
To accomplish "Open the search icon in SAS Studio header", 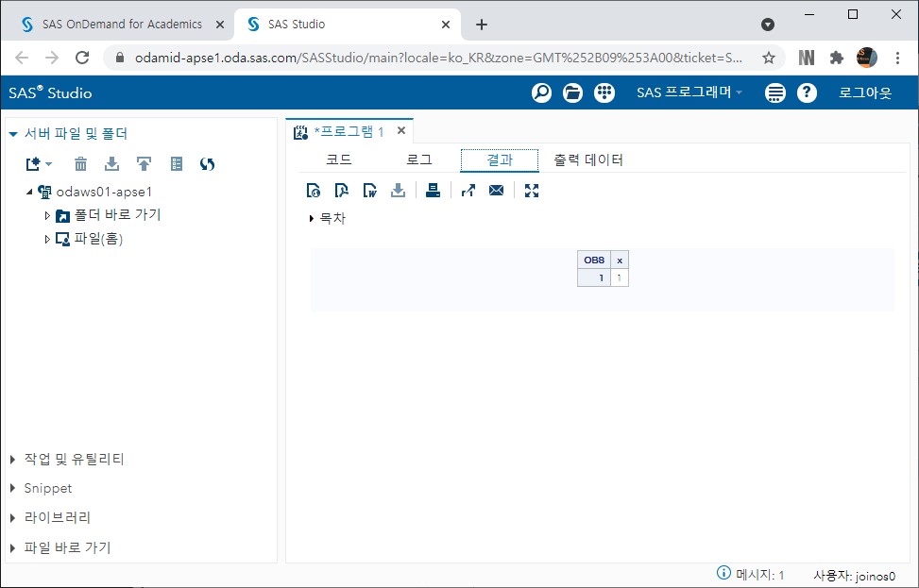I will point(541,92).
